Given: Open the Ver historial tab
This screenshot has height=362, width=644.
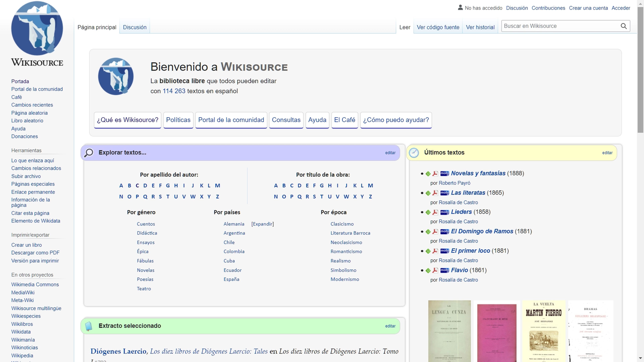Looking at the screenshot, I should (480, 27).
